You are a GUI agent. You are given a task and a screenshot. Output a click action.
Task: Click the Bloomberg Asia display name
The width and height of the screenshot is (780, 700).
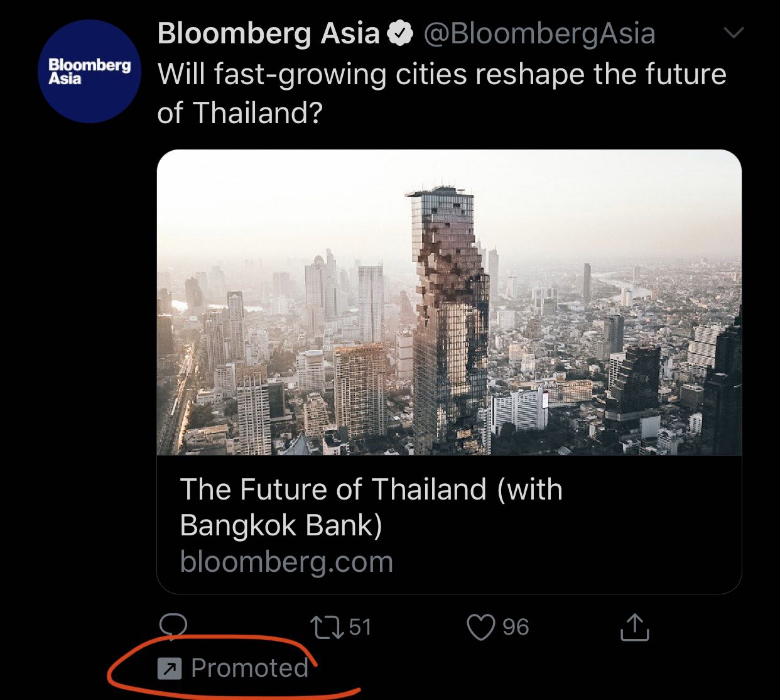click(268, 33)
